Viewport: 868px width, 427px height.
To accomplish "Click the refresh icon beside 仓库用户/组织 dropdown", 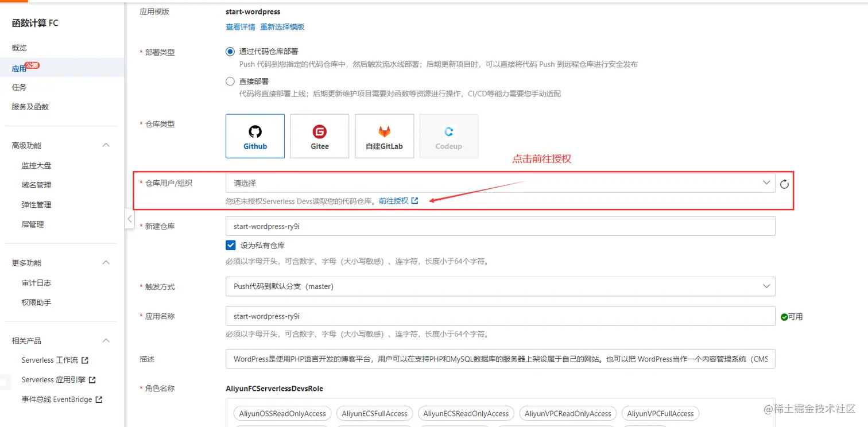I will (x=784, y=183).
